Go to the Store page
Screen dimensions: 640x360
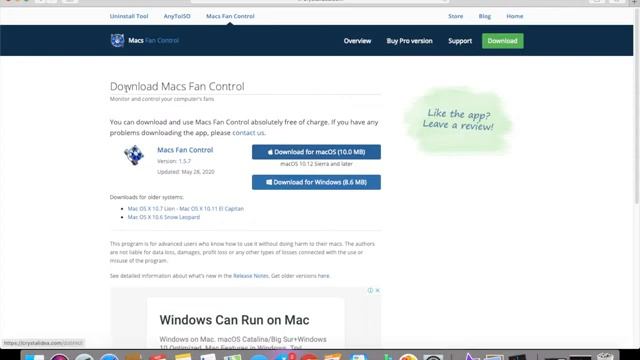(x=456, y=16)
